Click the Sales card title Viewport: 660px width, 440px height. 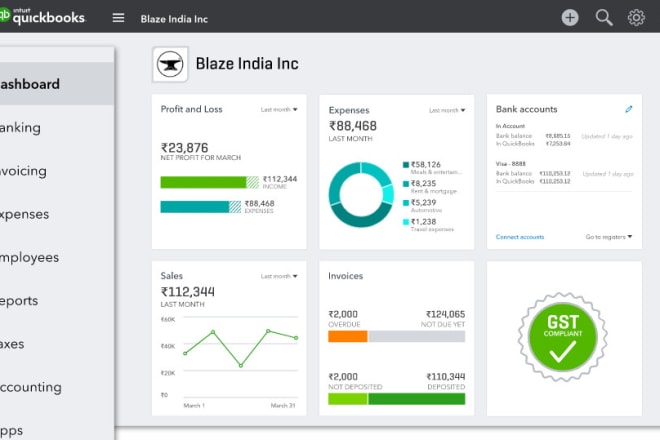(172, 276)
